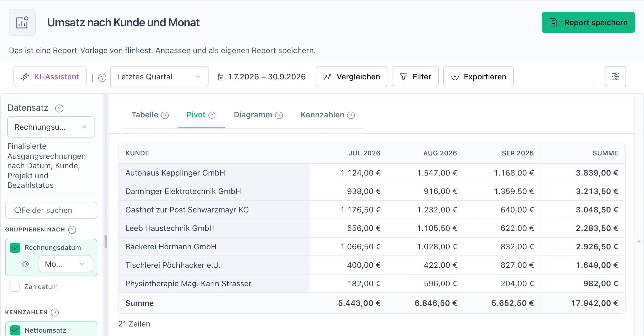This screenshot has height=336, width=644.
Task: Click the help icon next to KI-Assistent
Action: pyautogui.click(x=102, y=77)
